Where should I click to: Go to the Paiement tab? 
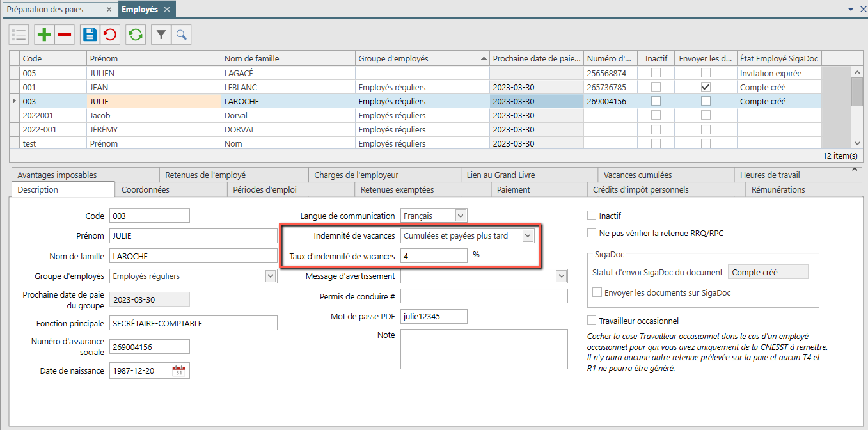pos(539,189)
